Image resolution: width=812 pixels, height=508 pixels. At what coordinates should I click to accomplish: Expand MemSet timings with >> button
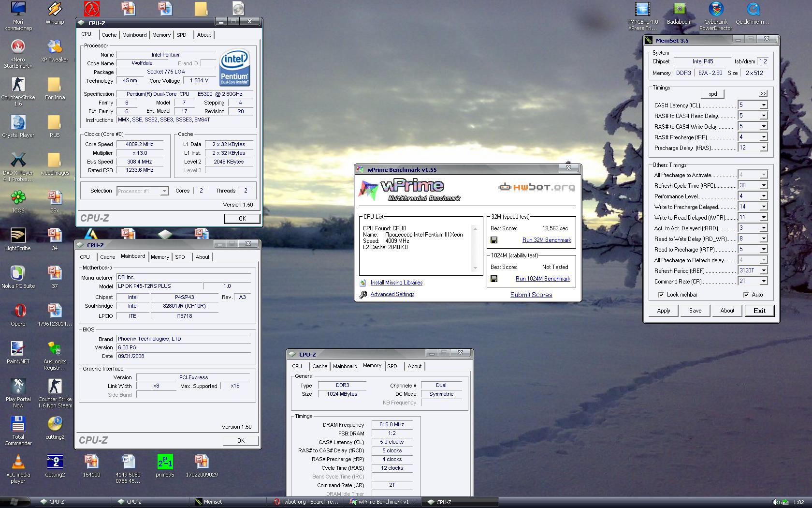763,94
